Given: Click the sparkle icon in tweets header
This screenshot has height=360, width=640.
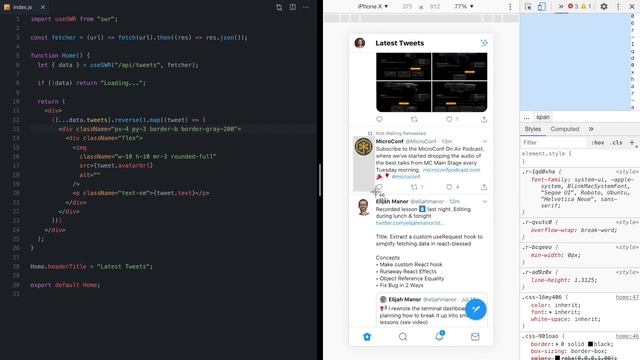Looking at the screenshot, I should [484, 43].
